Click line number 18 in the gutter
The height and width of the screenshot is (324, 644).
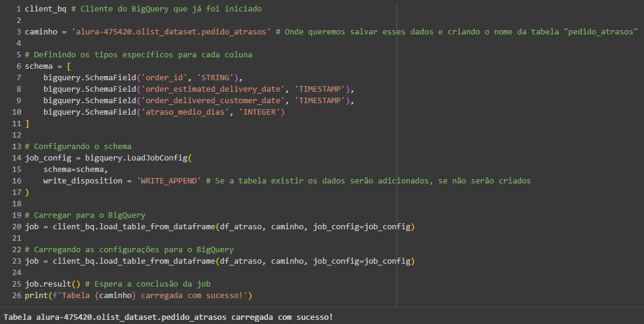pos(16,204)
